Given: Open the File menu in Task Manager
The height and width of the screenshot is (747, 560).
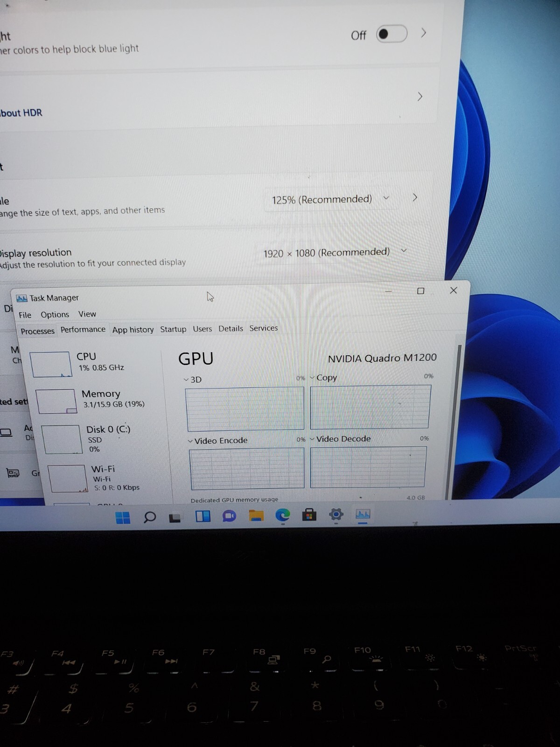Looking at the screenshot, I should (25, 315).
